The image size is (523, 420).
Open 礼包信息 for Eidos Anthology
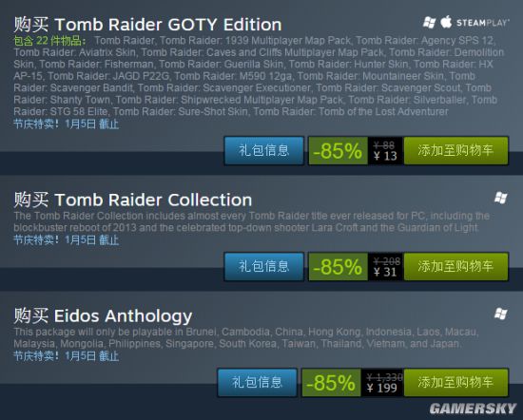coord(257,382)
